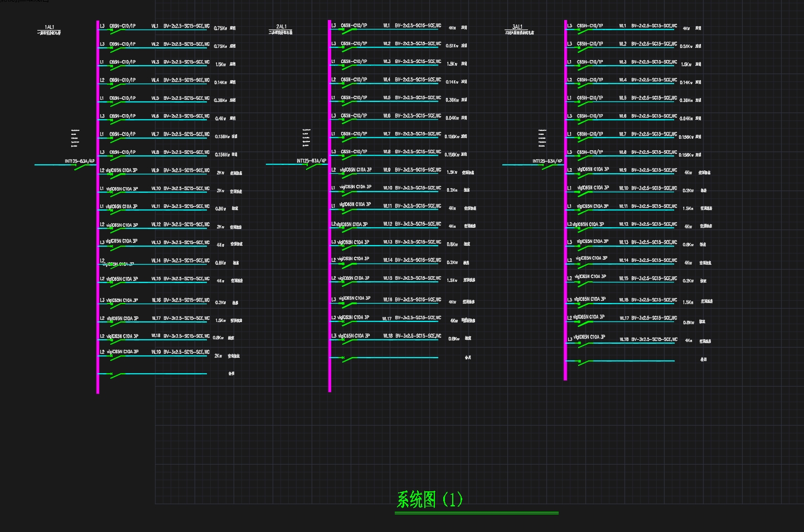This screenshot has height=532, width=804.
Task: Select the BV-2x2.5-SC15-SCE,WC cable label on 1AL1 WL5
Action: tap(187, 98)
